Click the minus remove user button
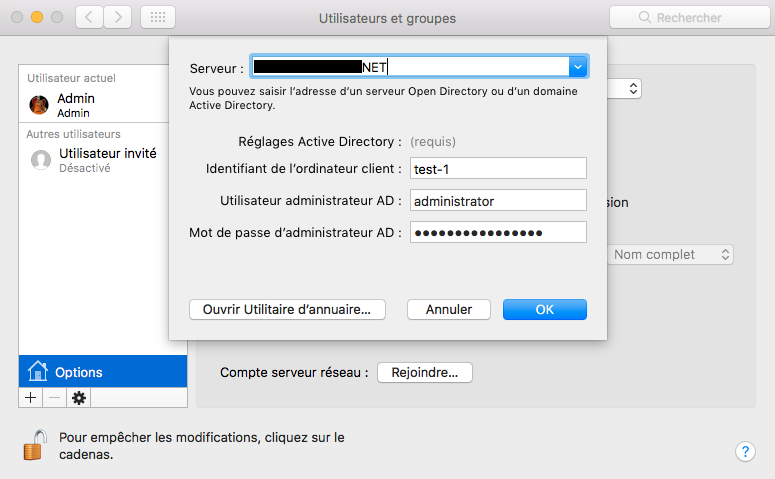Viewport: 775px width, 479px height. [x=55, y=398]
